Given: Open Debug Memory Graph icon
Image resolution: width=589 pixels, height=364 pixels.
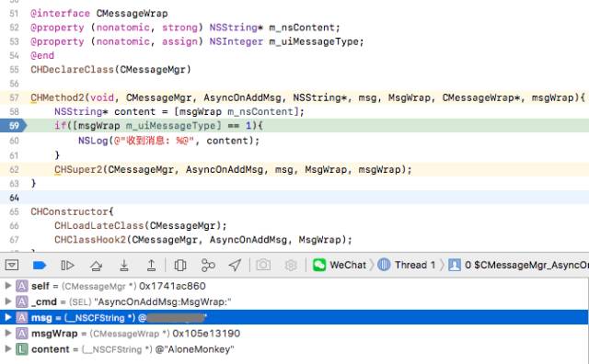Looking at the screenshot, I should 208,266.
